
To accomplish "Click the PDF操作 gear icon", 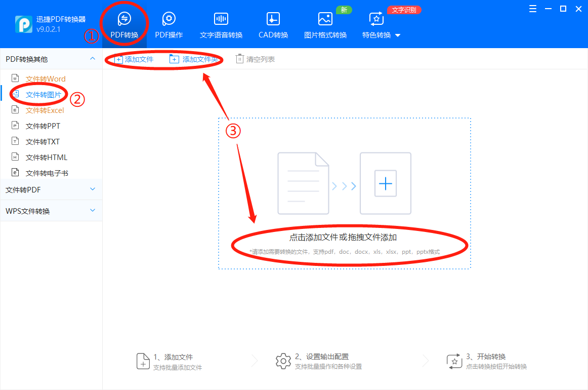I will click(169, 18).
